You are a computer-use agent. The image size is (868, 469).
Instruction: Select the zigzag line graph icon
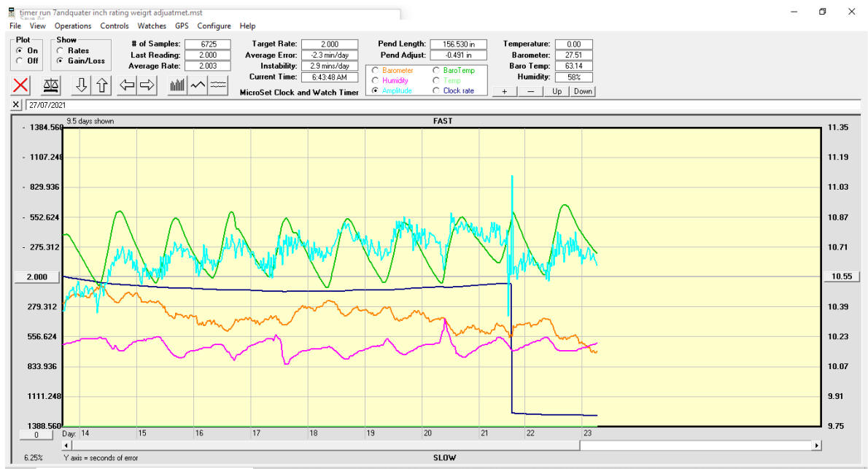[198, 85]
